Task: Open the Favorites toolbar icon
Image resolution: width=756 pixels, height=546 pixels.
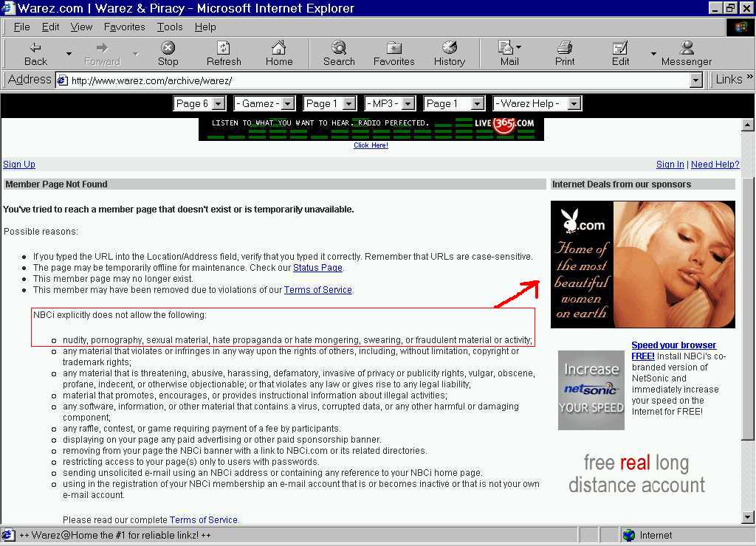Action: pos(394,53)
